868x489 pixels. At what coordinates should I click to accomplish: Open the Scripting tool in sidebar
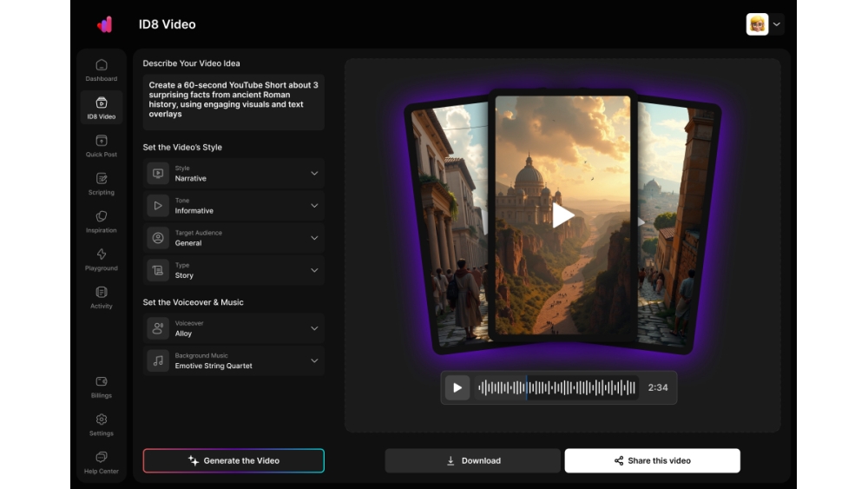[x=102, y=183]
